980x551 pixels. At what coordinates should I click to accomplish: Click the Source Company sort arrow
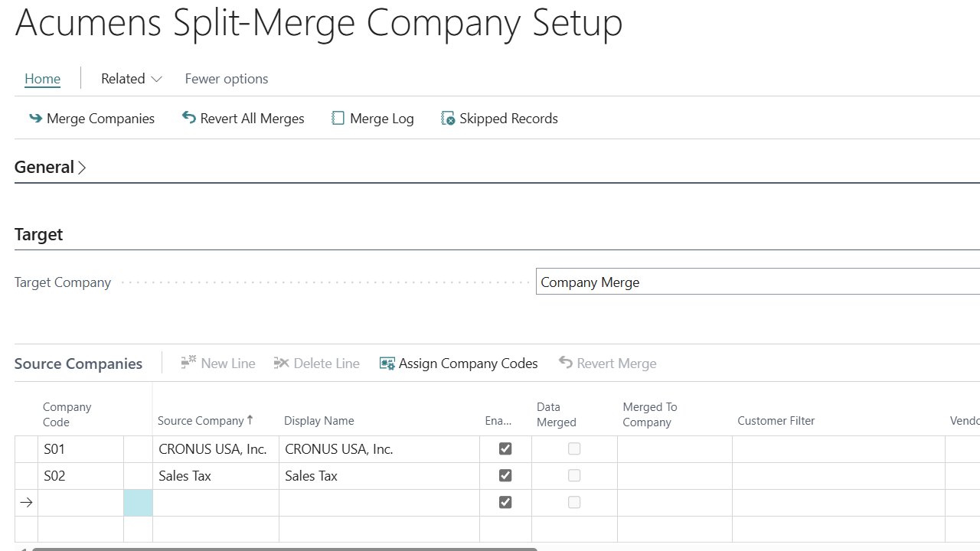(250, 419)
